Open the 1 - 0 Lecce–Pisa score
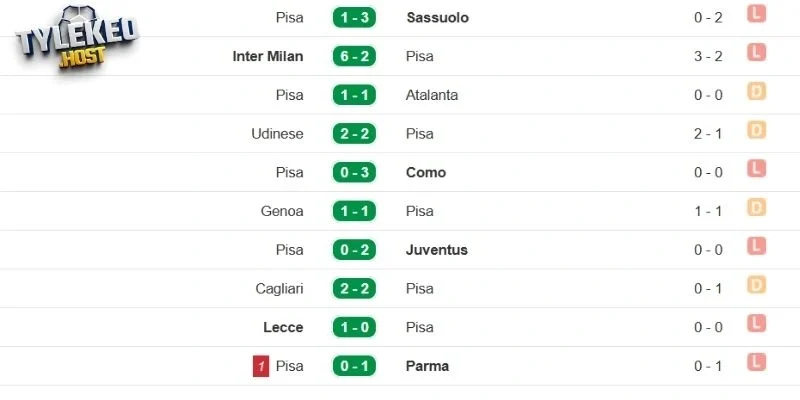 click(354, 327)
